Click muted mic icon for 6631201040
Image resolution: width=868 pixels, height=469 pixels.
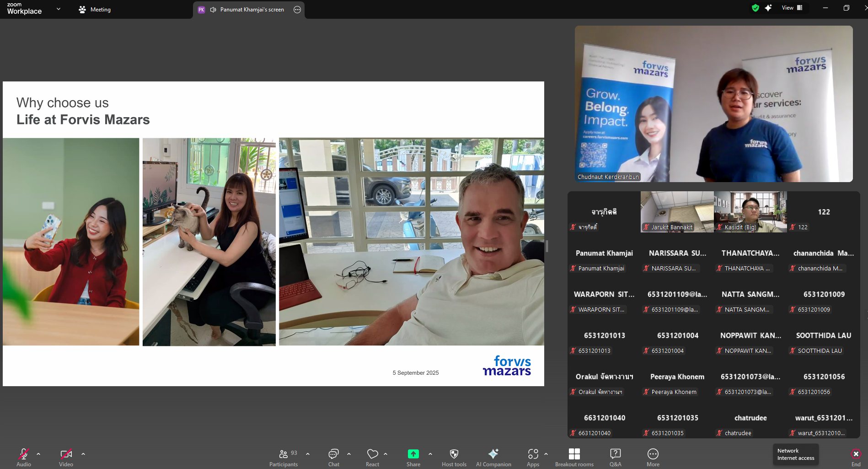pos(573,433)
